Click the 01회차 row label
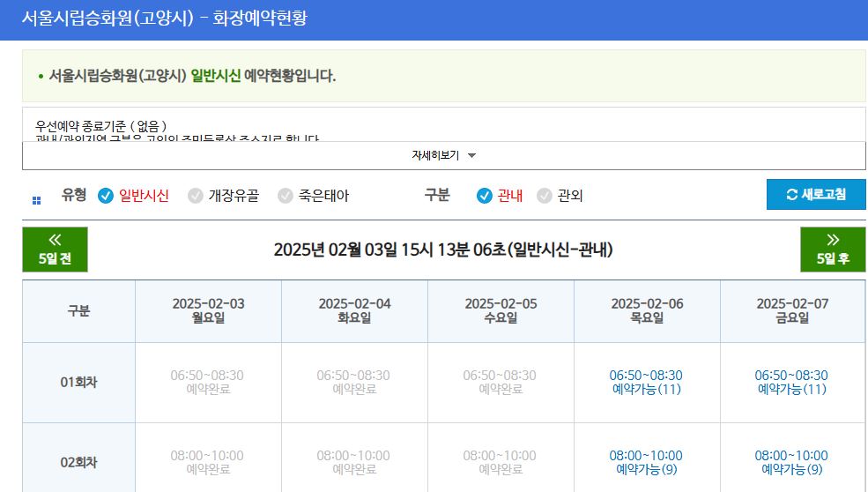Screen dimensions: 868x492 [x=78, y=383]
